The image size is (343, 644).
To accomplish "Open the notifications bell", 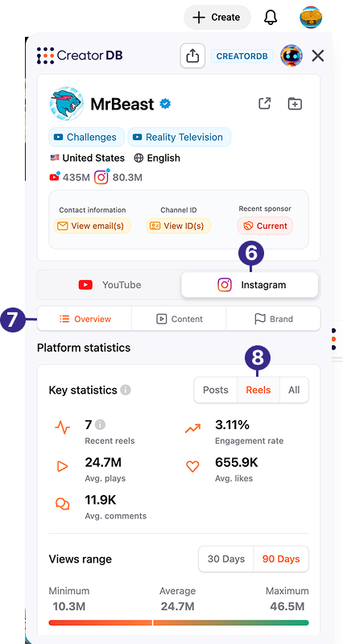I will point(271,17).
